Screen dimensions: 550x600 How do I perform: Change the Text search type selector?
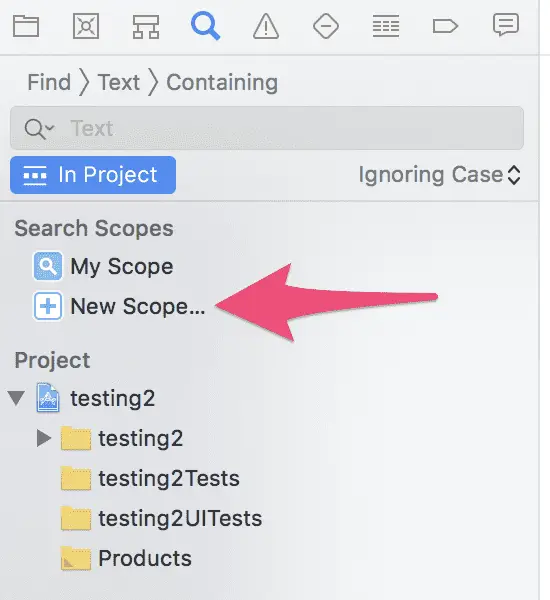[119, 82]
